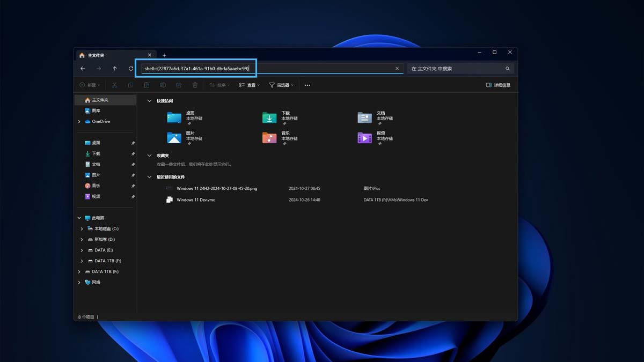
Task: Clear the address bar with the X icon
Action: (397, 69)
